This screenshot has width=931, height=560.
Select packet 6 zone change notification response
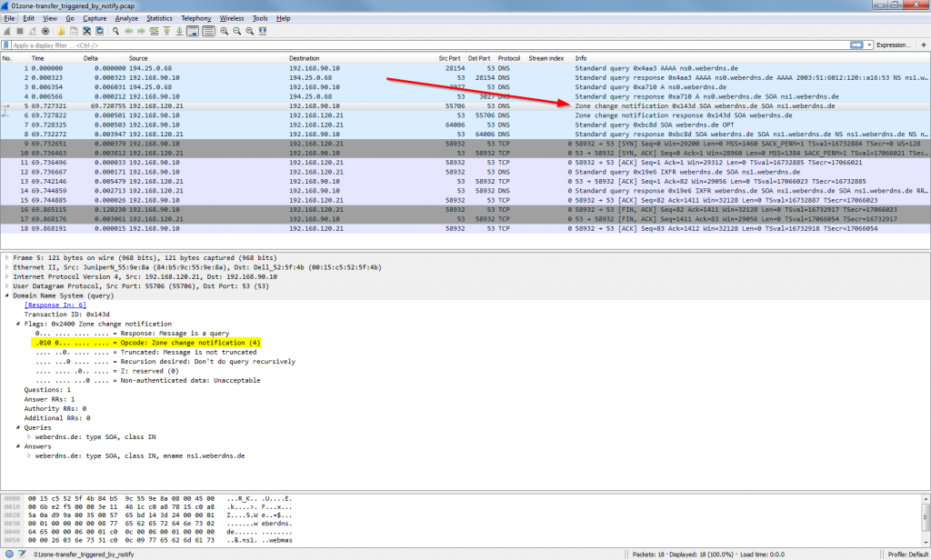pos(465,115)
